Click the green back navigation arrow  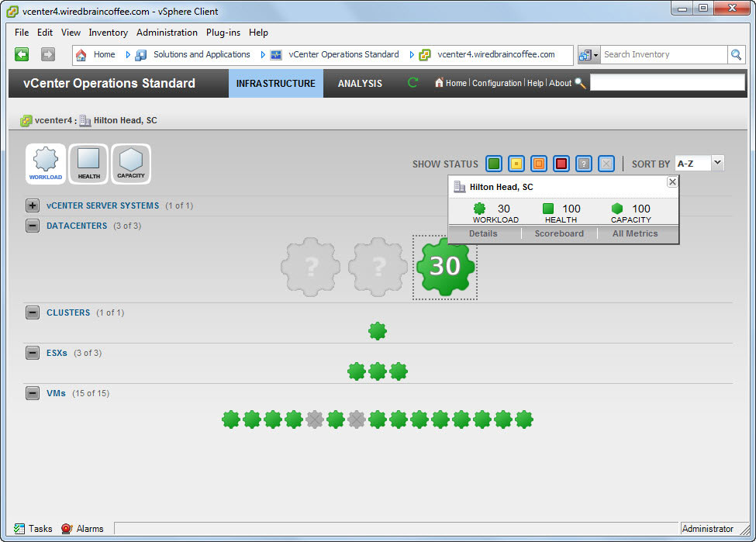click(x=22, y=54)
